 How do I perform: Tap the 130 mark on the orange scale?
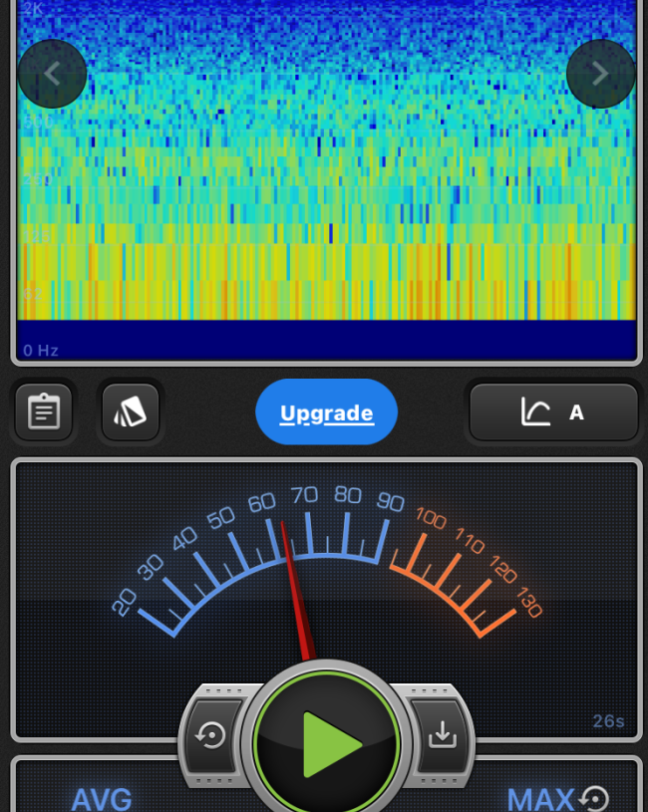pos(528,602)
